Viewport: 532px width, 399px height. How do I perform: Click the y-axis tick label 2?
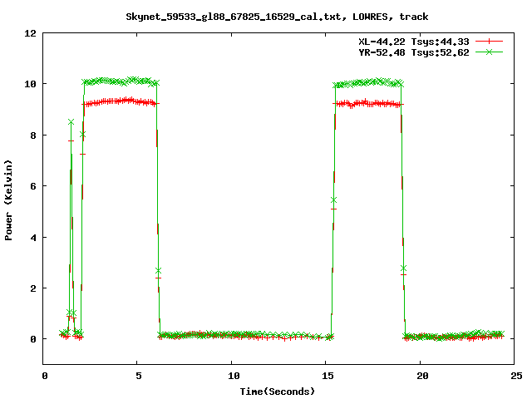[33, 288]
